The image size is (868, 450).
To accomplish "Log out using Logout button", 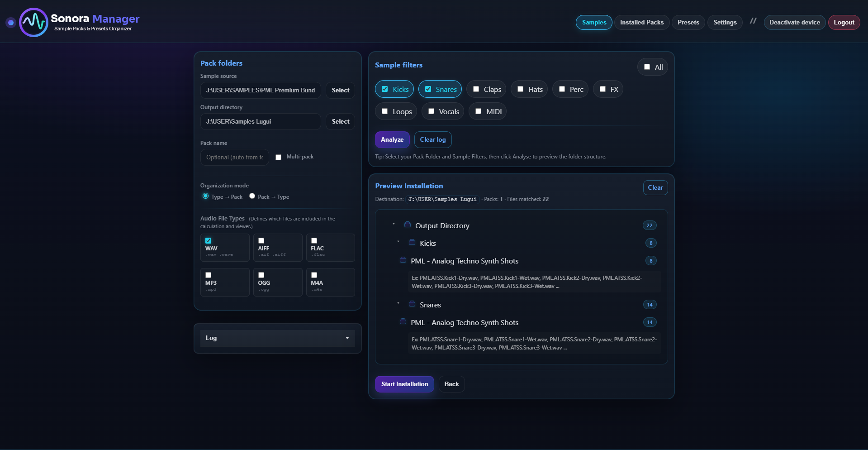I will pyautogui.click(x=844, y=22).
